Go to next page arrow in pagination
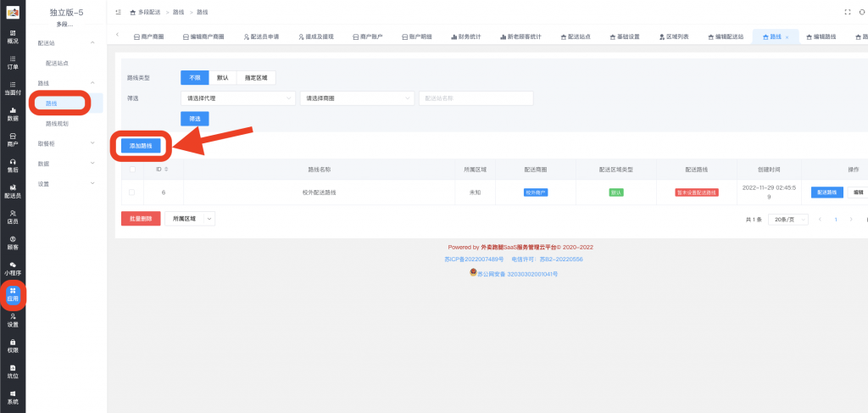Screen dimensions: 868x413 click(x=853, y=220)
